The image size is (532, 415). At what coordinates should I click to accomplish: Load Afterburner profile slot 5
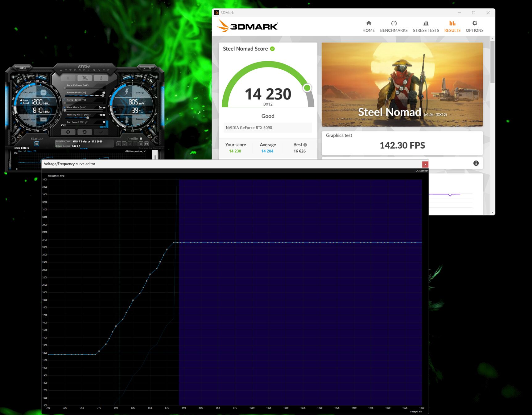[x=141, y=144]
